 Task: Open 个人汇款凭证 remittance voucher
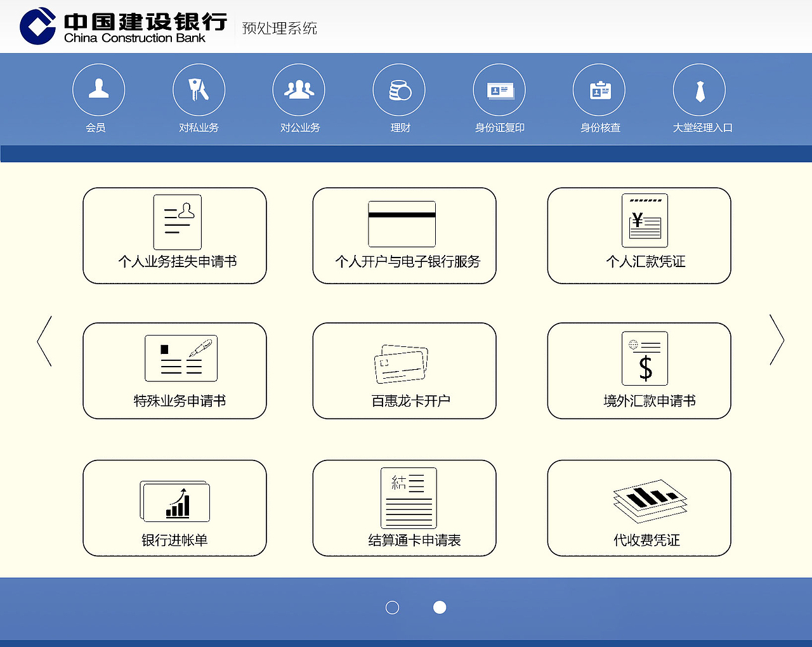pos(639,235)
